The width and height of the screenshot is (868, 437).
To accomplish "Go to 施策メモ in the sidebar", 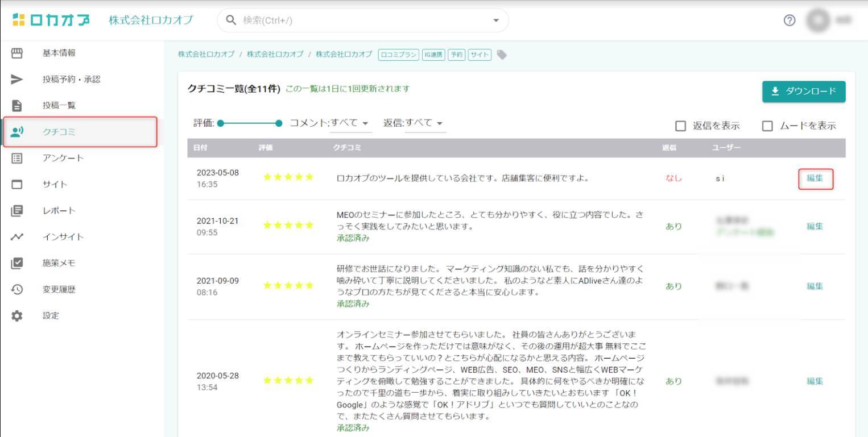I will [x=59, y=263].
